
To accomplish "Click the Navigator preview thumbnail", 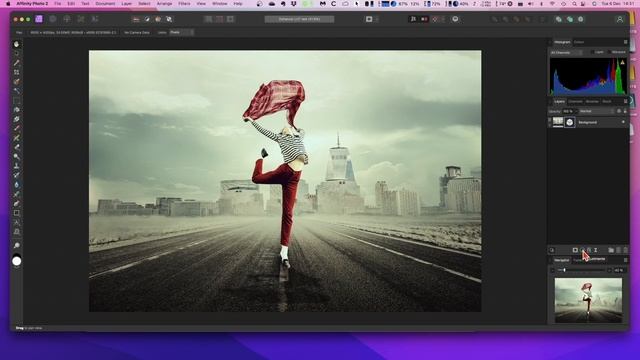I will (588, 300).
